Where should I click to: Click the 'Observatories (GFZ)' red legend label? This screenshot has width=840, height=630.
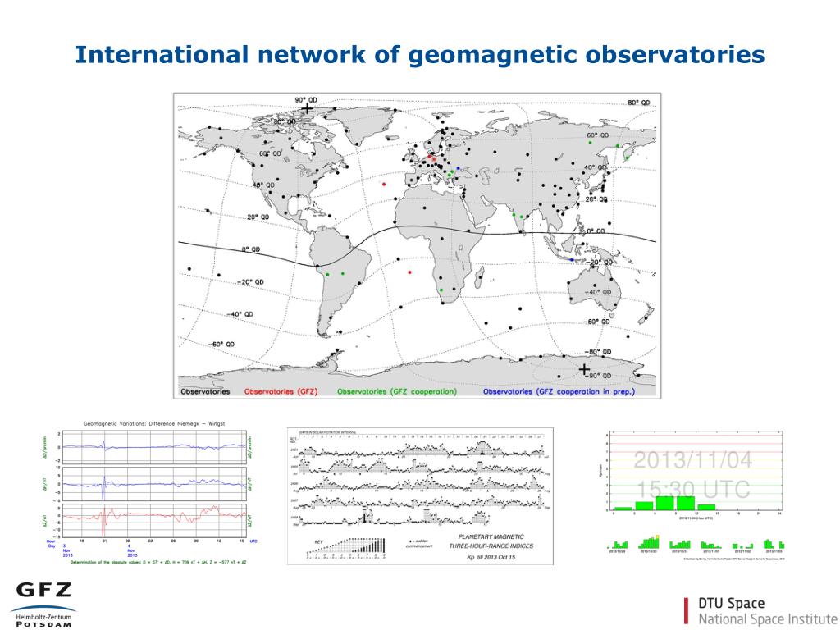coord(281,391)
